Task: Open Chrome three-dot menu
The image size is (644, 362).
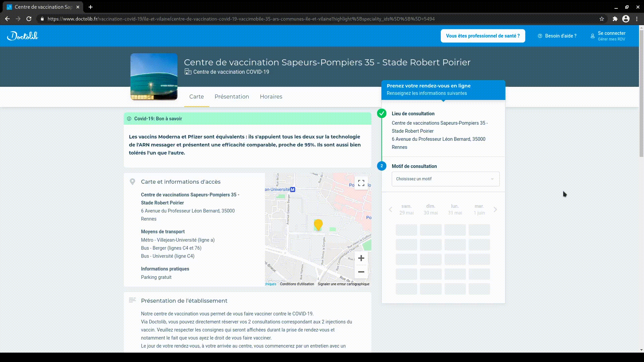Action: click(637, 19)
